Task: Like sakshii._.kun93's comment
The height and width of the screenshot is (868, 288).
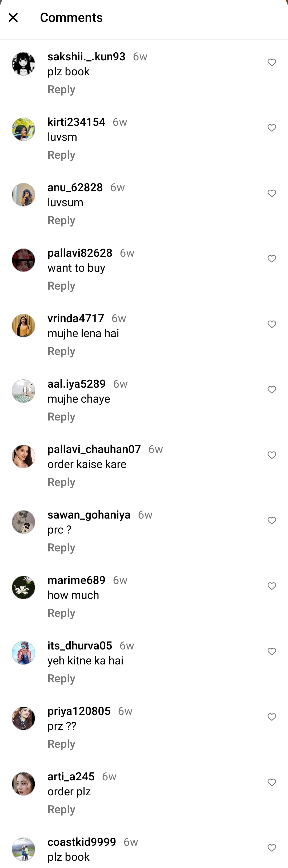Action: [271, 63]
